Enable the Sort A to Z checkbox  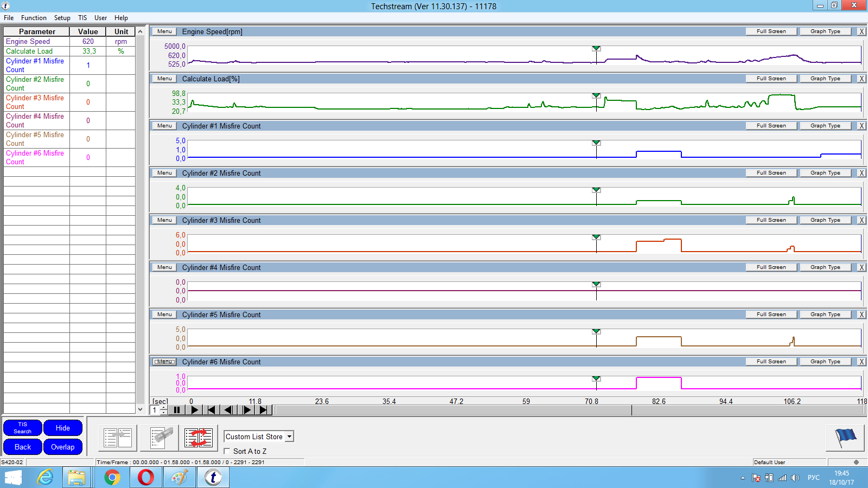(x=227, y=451)
